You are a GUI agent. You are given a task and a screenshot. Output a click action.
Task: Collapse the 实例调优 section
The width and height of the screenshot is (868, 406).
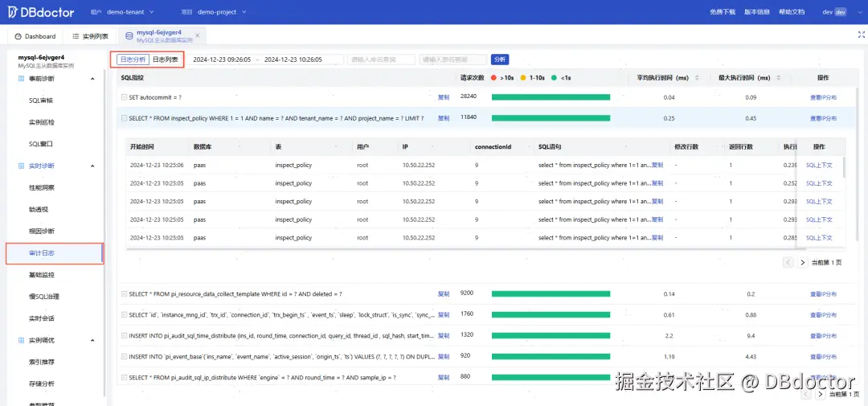point(92,340)
